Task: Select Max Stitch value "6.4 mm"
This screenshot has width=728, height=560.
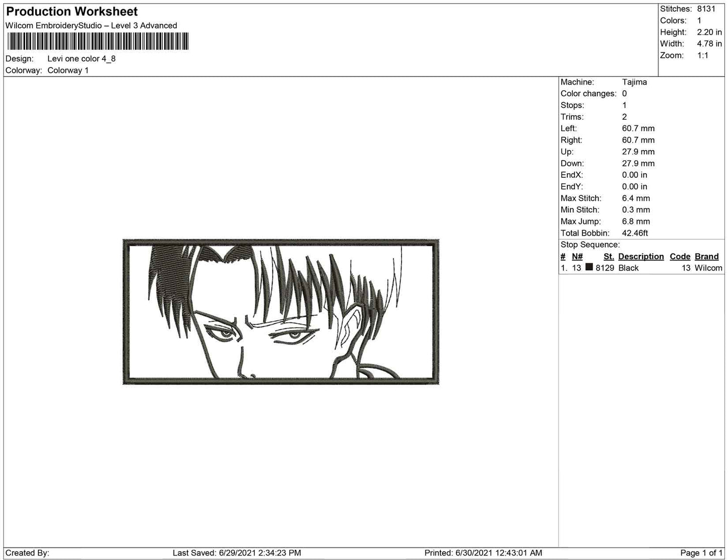Action: pyautogui.click(x=636, y=198)
